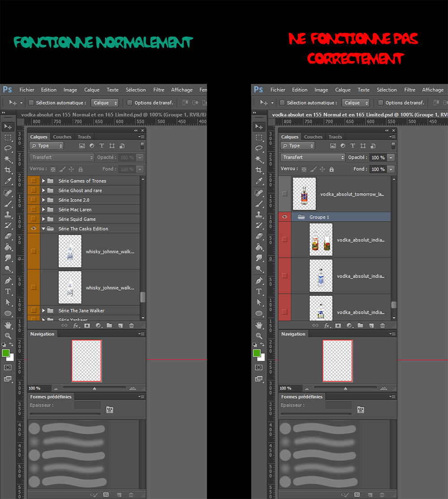Image resolution: width=448 pixels, height=499 pixels.
Task: Create a new group in right Calques panel
Action: (360, 325)
